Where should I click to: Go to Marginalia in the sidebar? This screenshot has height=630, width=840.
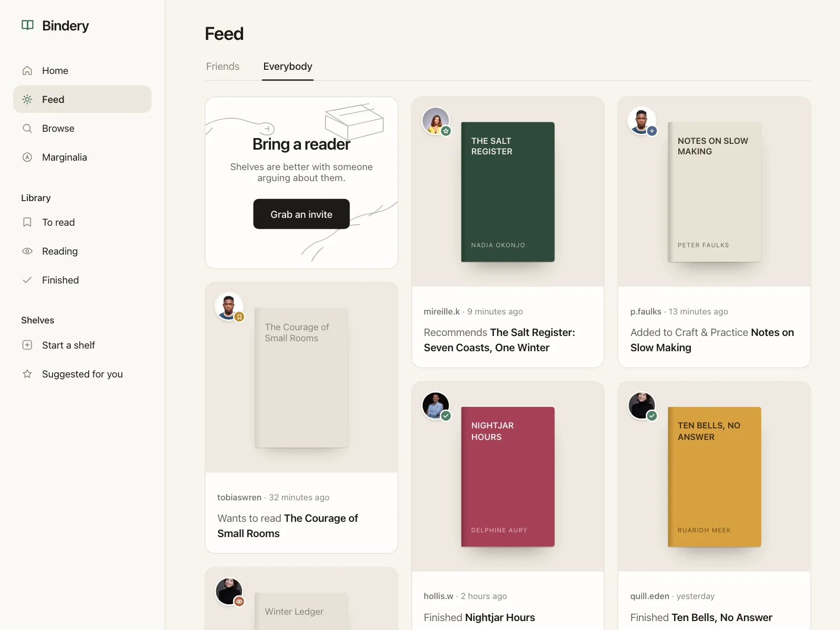pos(82,157)
